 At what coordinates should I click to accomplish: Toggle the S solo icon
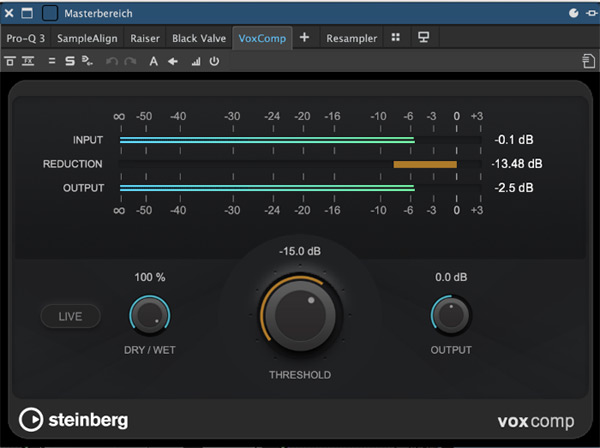click(70, 61)
